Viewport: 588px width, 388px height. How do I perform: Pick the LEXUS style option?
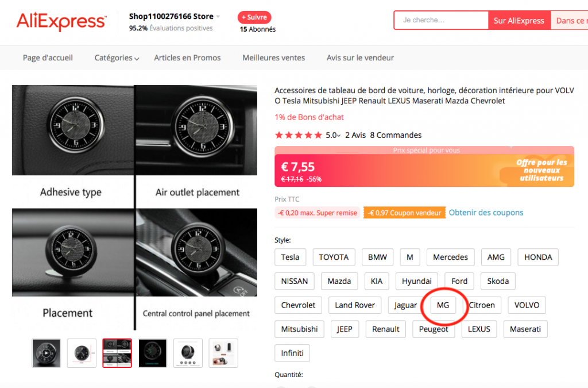click(x=479, y=329)
